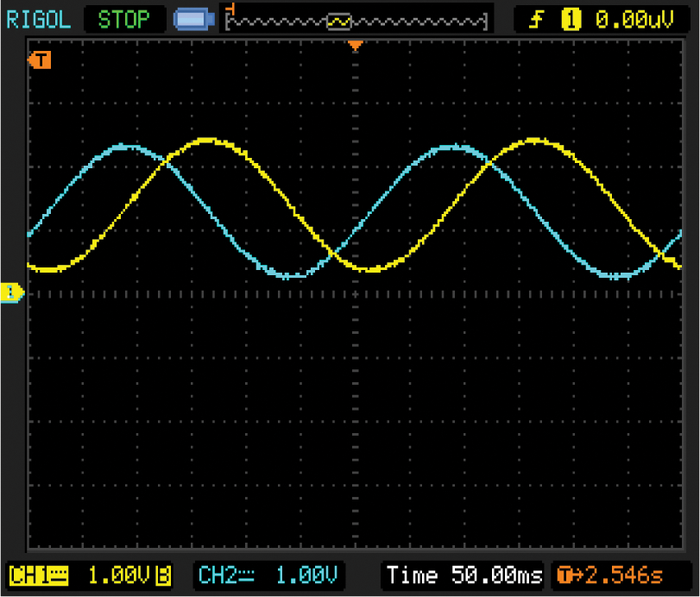The width and height of the screenshot is (700, 597).
Task: Click the yellow CH1 waveform at its first peak
Action: click(x=207, y=139)
